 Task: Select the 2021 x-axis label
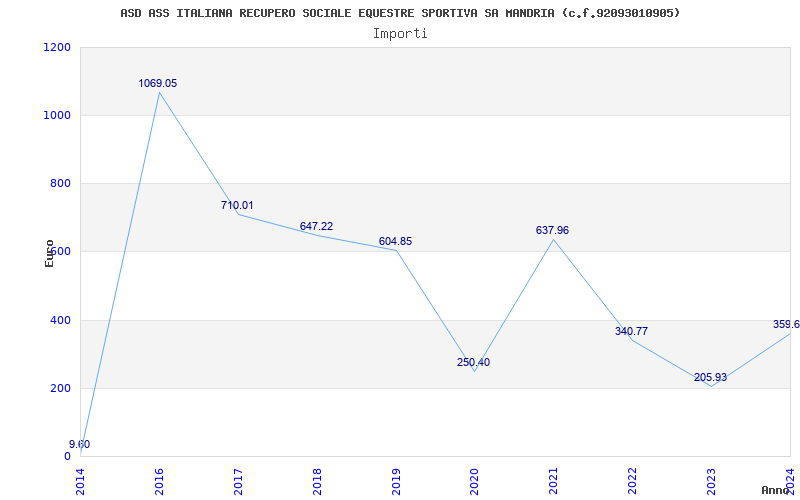(554, 482)
